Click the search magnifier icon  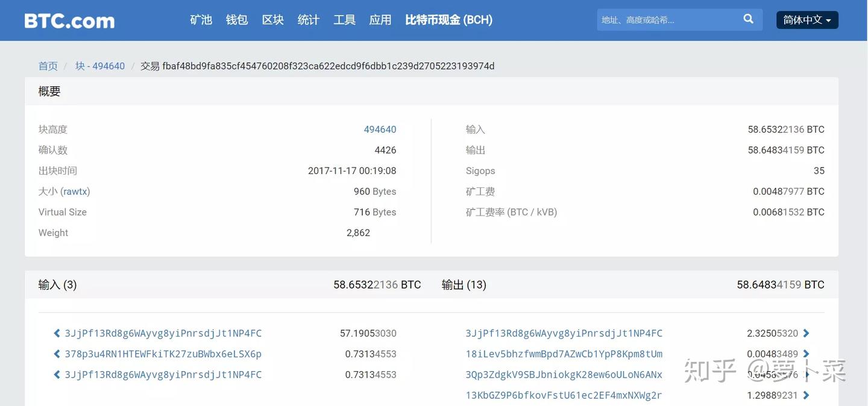747,18
